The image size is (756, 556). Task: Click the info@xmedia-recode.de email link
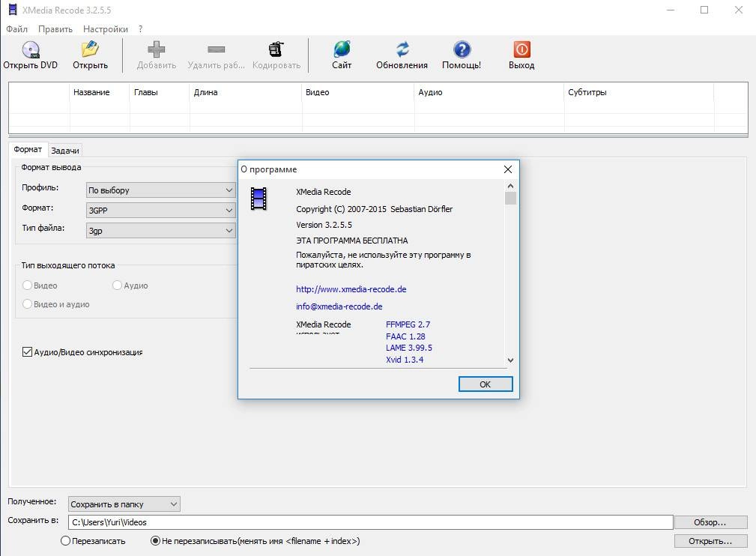click(339, 306)
